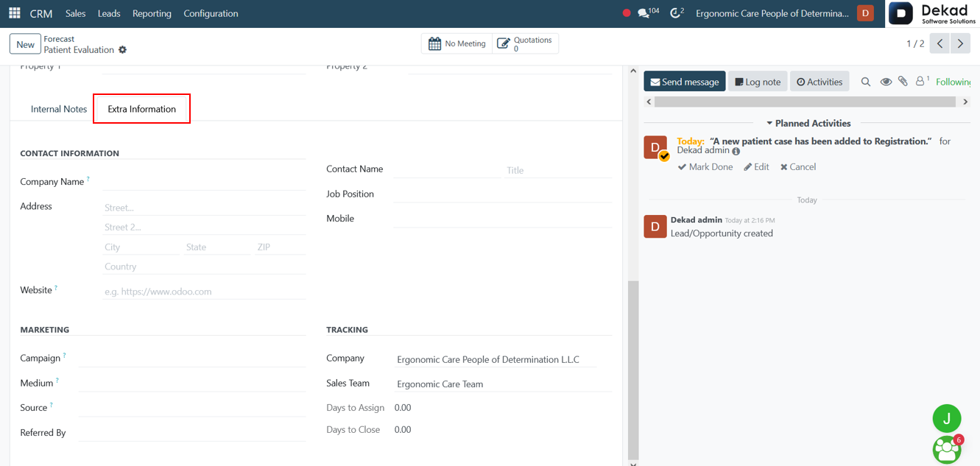Click the D avatar beside Lead/Opportunity created

(x=655, y=226)
